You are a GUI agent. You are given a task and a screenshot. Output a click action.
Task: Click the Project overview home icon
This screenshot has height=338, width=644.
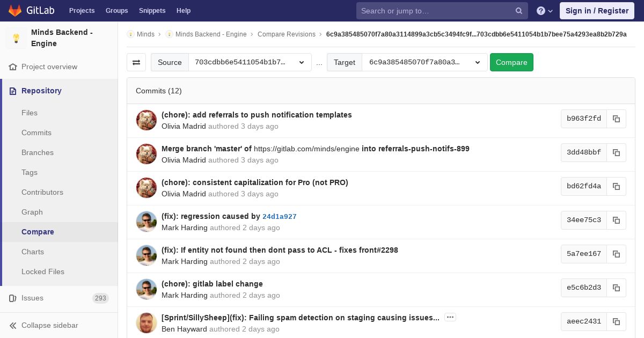pos(13,67)
